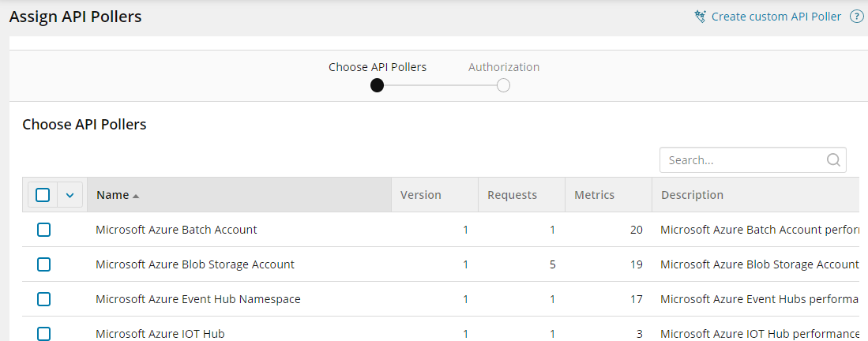Click the Authorization step circle marker

(x=503, y=85)
